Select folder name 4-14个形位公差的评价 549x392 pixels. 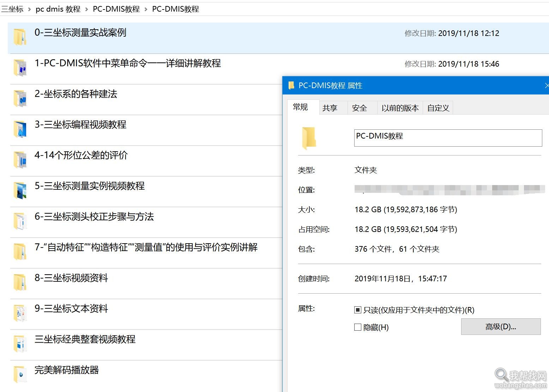[x=81, y=155]
